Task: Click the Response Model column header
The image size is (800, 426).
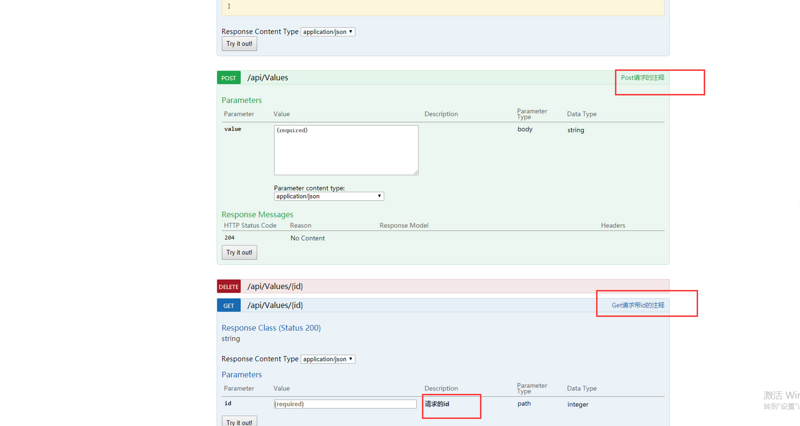Action: (404, 225)
